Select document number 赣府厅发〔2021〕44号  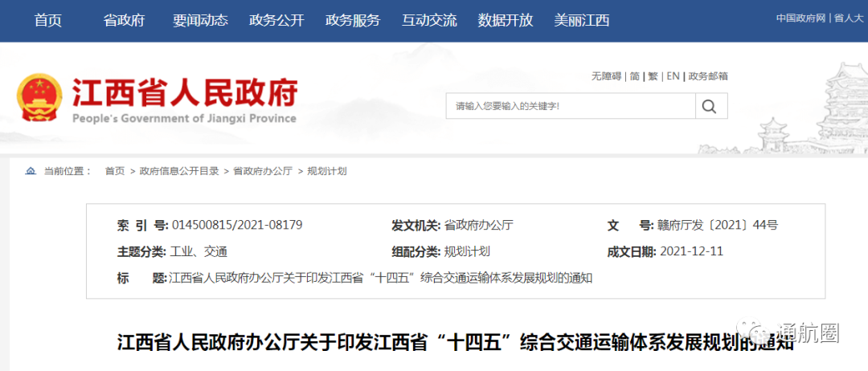pos(717,226)
